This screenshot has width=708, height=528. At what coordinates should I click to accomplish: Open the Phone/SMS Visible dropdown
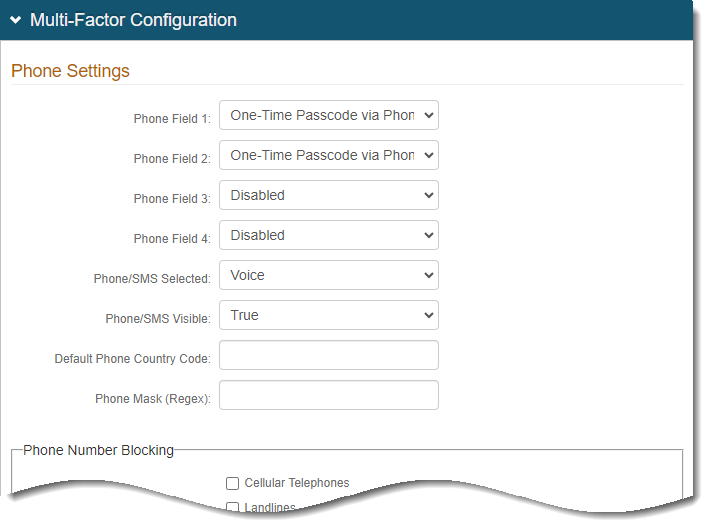328,316
